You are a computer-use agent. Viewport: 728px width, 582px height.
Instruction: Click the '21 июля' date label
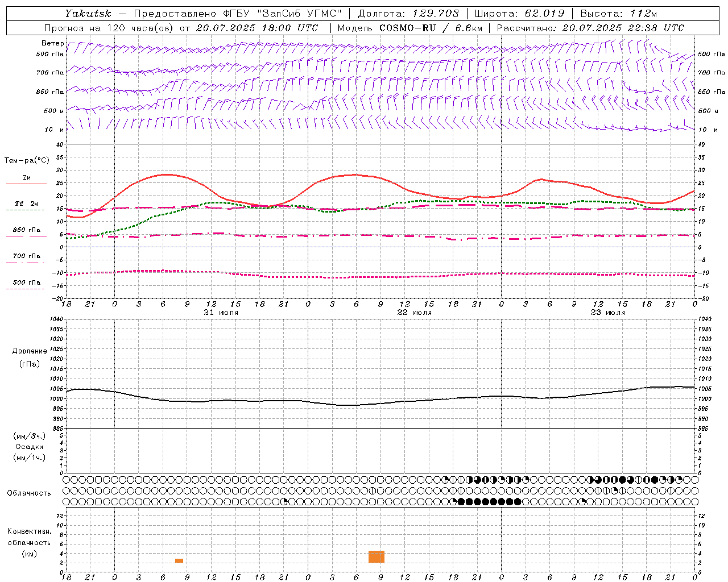(x=221, y=313)
